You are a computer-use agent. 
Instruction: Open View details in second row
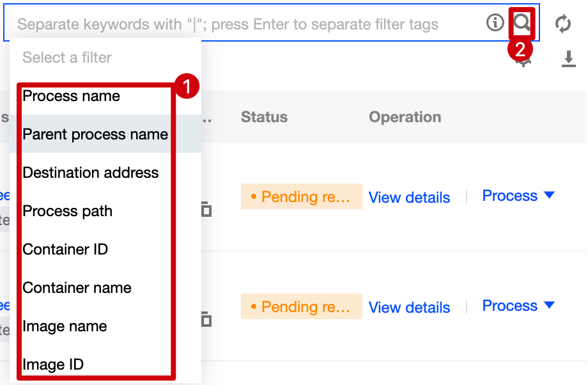(409, 308)
